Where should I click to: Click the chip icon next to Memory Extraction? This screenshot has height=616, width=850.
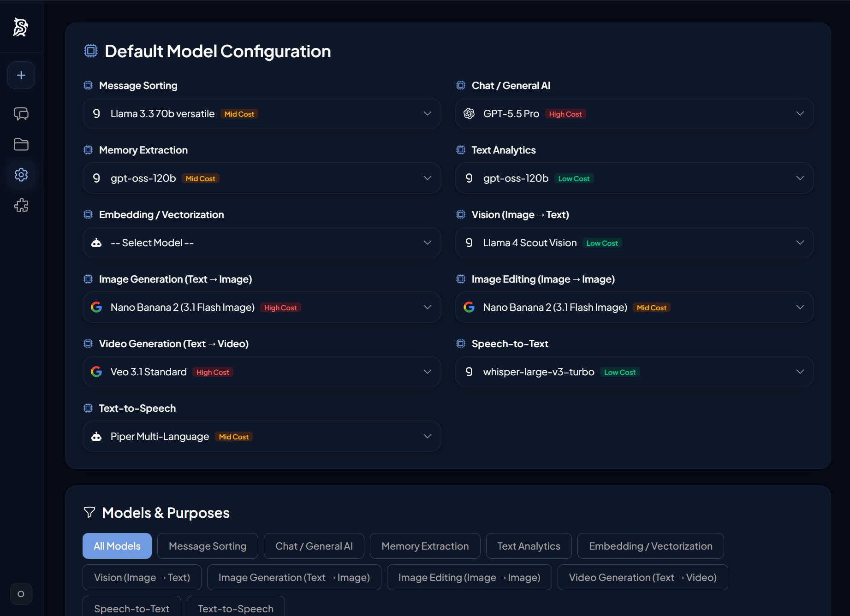[88, 150]
